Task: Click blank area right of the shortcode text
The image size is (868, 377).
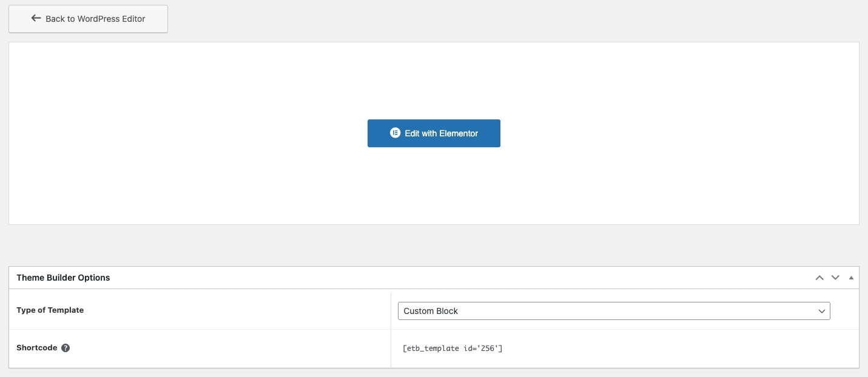Action: (x=667, y=349)
